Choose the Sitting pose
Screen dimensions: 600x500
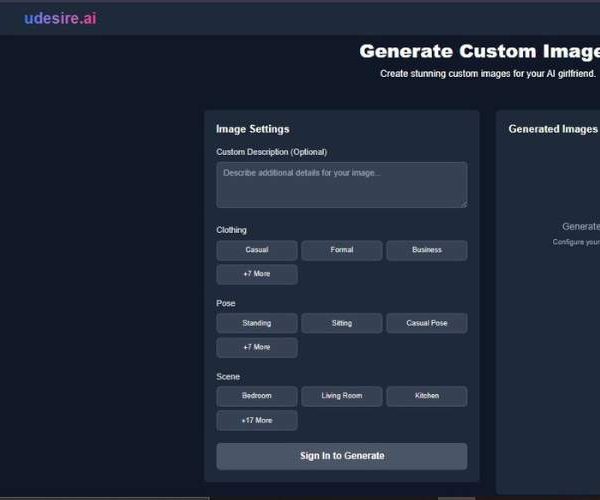click(x=341, y=323)
